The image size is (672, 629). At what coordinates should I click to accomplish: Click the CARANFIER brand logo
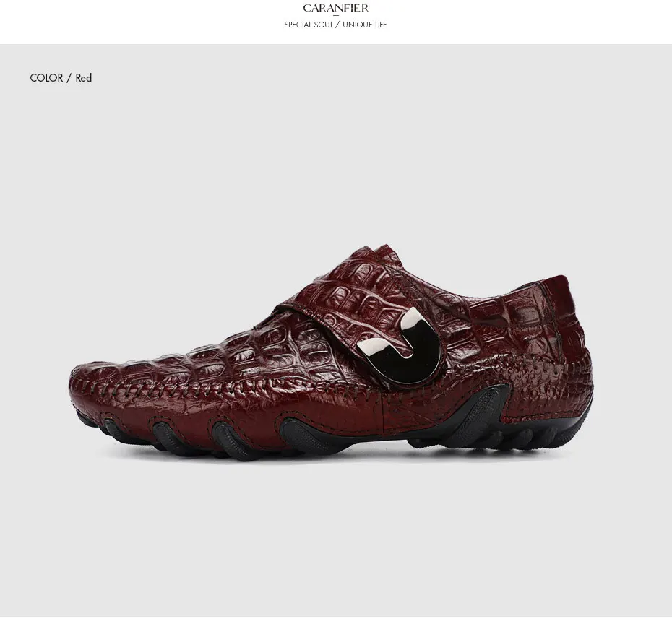coord(335,8)
